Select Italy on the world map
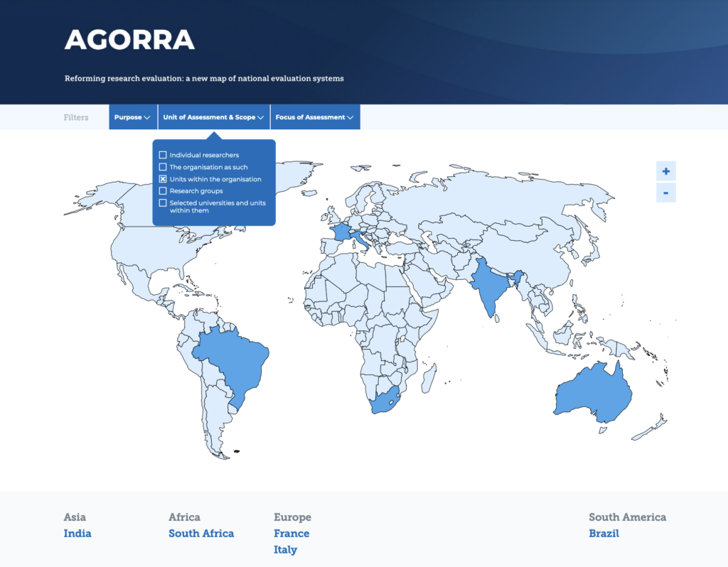The image size is (728, 567). [x=360, y=240]
